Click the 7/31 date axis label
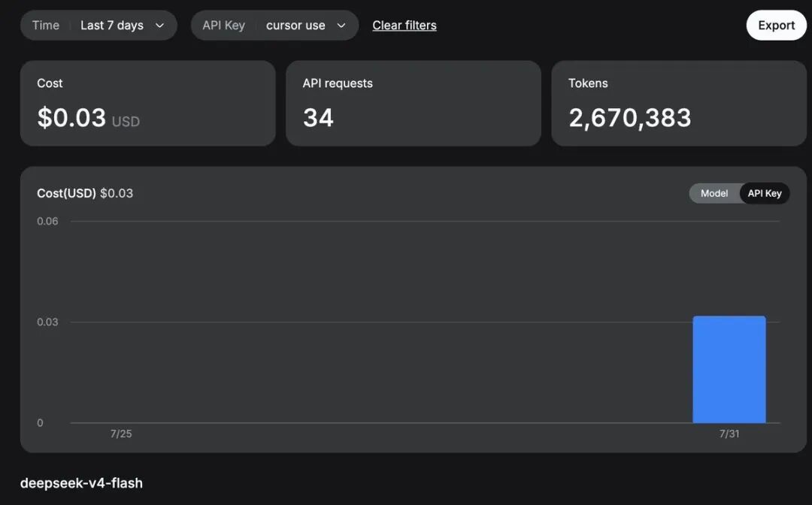812x505 pixels. coord(729,434)
